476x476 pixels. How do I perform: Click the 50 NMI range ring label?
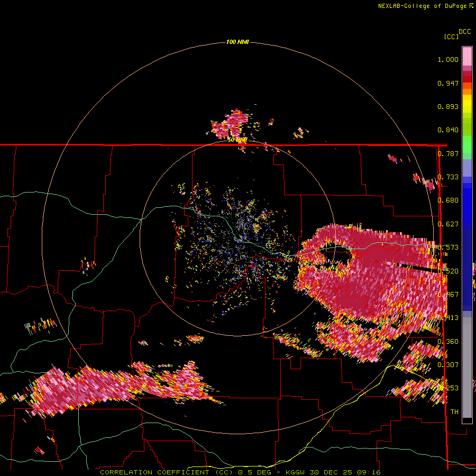[x=237, y=140]
